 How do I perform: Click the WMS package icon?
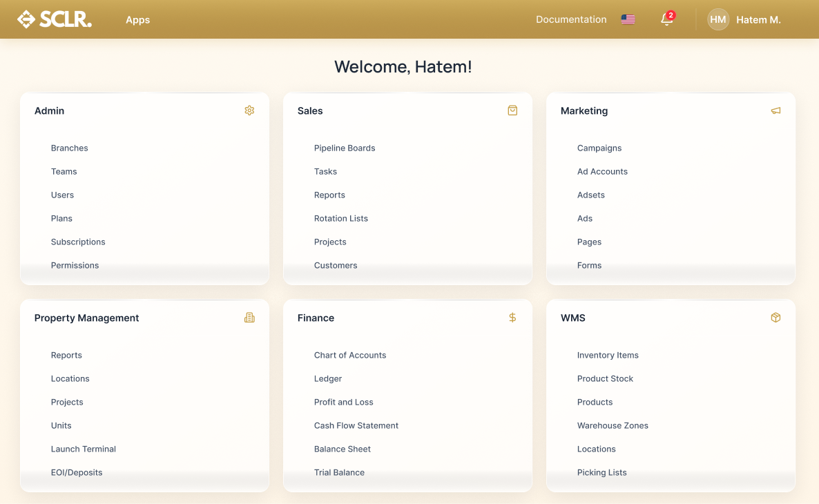click(775, 318)
